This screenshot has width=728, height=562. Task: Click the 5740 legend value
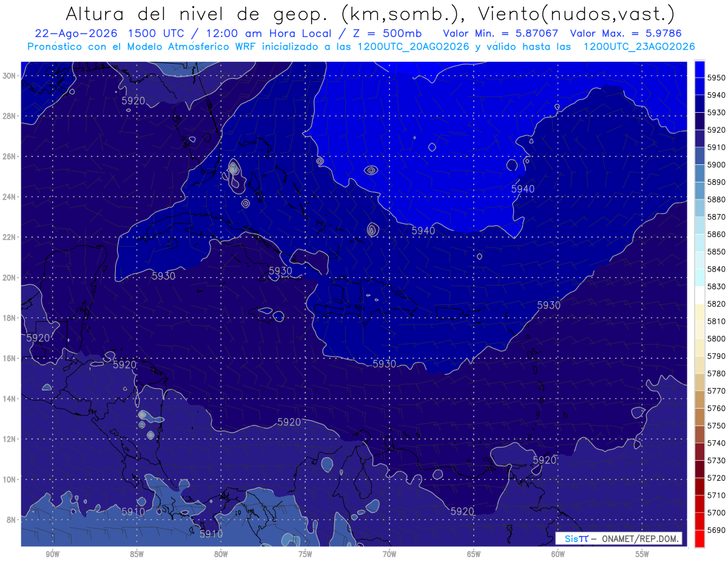pos(716,443)
